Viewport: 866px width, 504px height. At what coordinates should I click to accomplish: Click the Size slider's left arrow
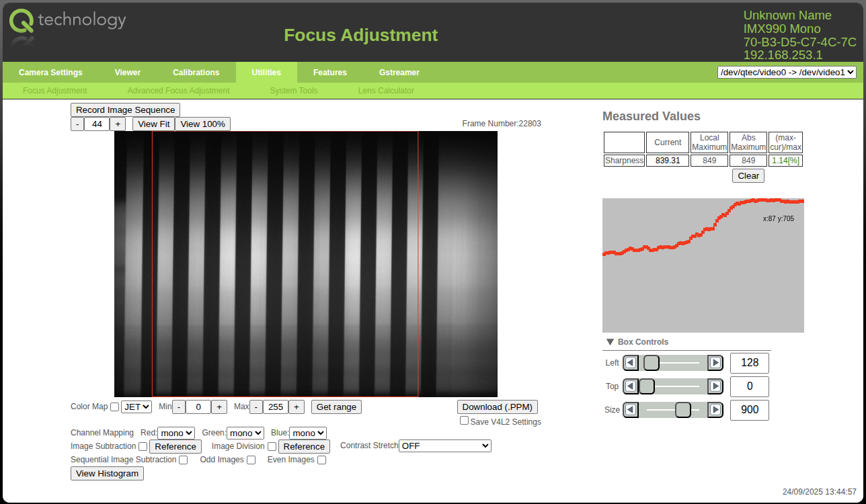click(x=631, y=410)
